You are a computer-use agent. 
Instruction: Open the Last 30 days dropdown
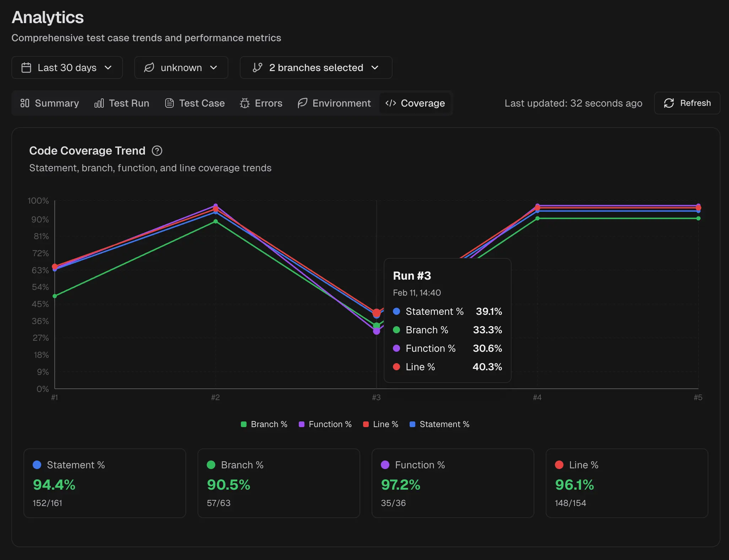[67, 68]
